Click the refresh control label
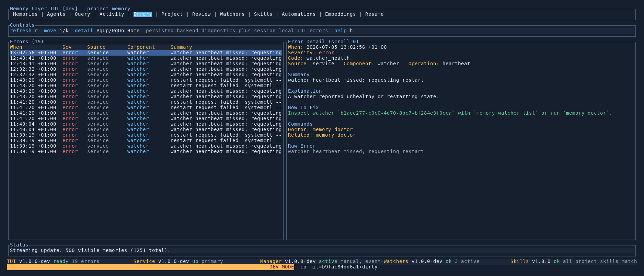The height and width of the screenshot is (276, 644). point(21,31)
